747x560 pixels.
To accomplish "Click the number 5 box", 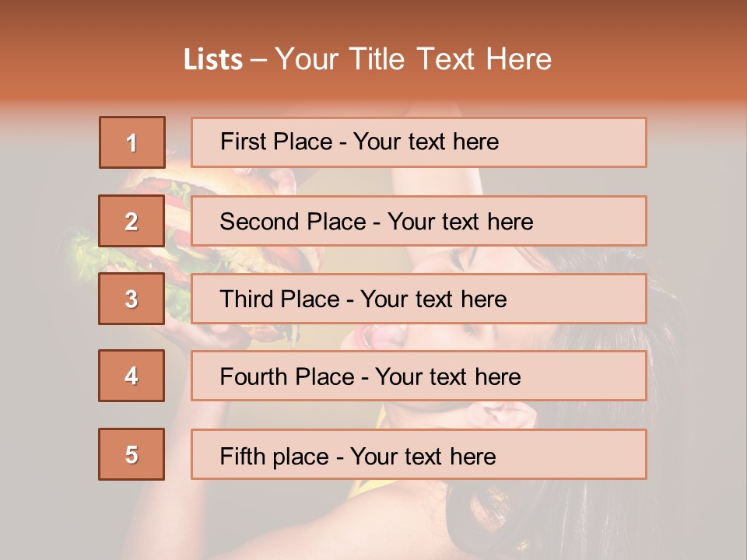I will tap(132, 454).
